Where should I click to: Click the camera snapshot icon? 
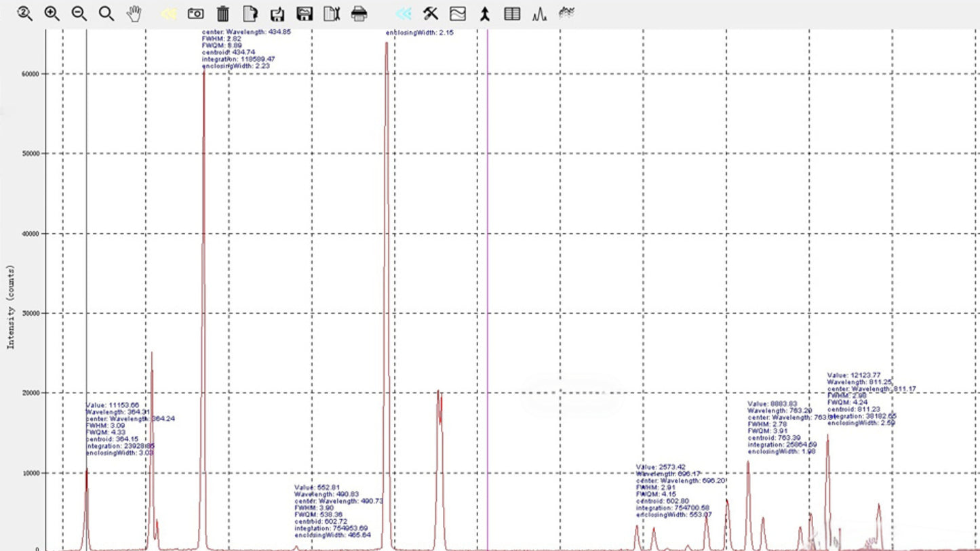tap(195, 14)
